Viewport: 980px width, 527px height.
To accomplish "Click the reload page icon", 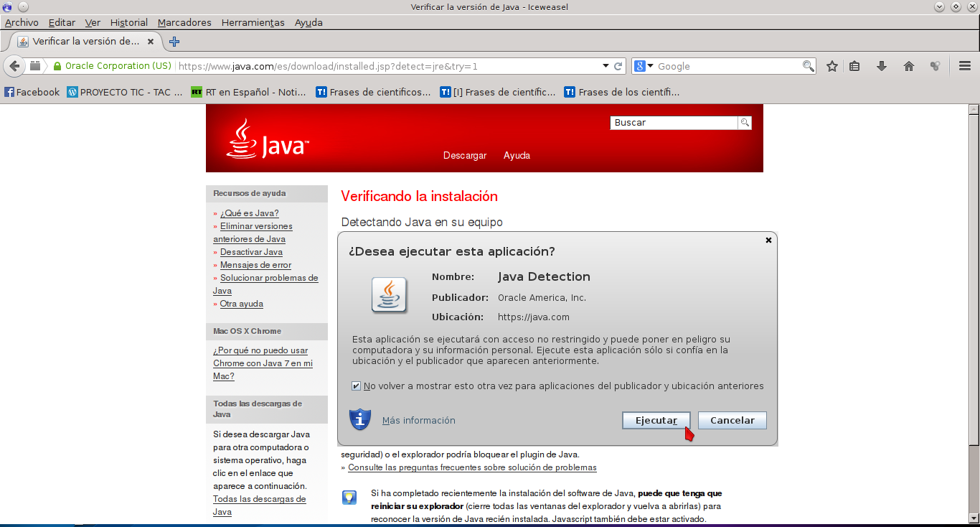I will coord(618,66).
